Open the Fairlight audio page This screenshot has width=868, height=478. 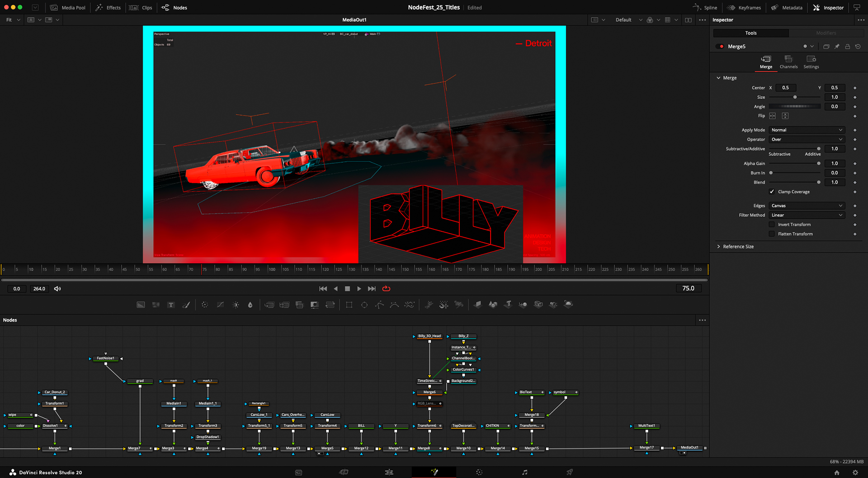tap(524, 472)
